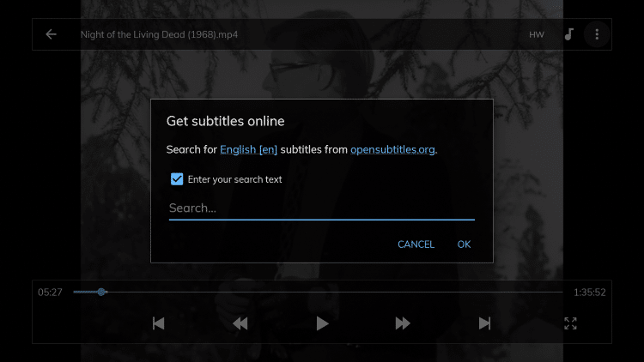
Task: Click the video title 'Night of the Living Dead (1968).mp4'
Action: click(x=159, y=34)
